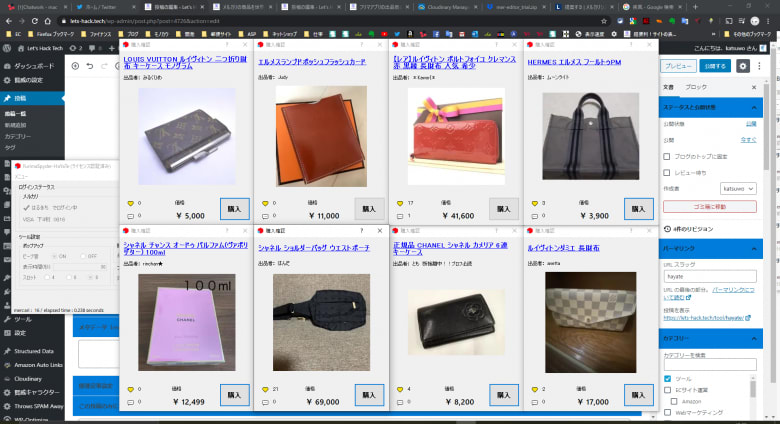Open メニュー menu in FurimaSpyder window
Screen dimensions: 780x424
click(x=21, y=177)
